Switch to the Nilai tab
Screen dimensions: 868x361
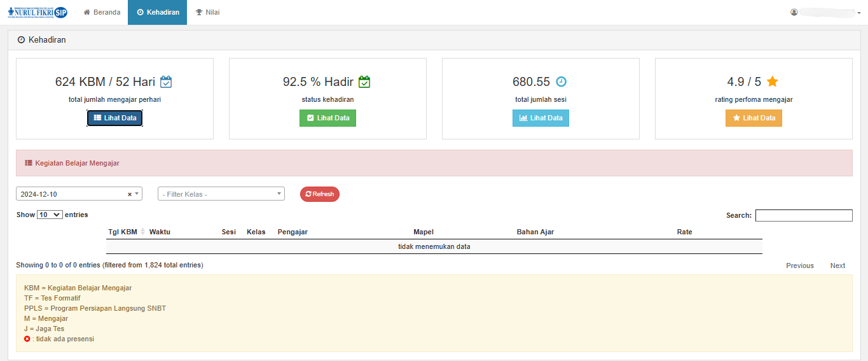click(x=207, y=12)
